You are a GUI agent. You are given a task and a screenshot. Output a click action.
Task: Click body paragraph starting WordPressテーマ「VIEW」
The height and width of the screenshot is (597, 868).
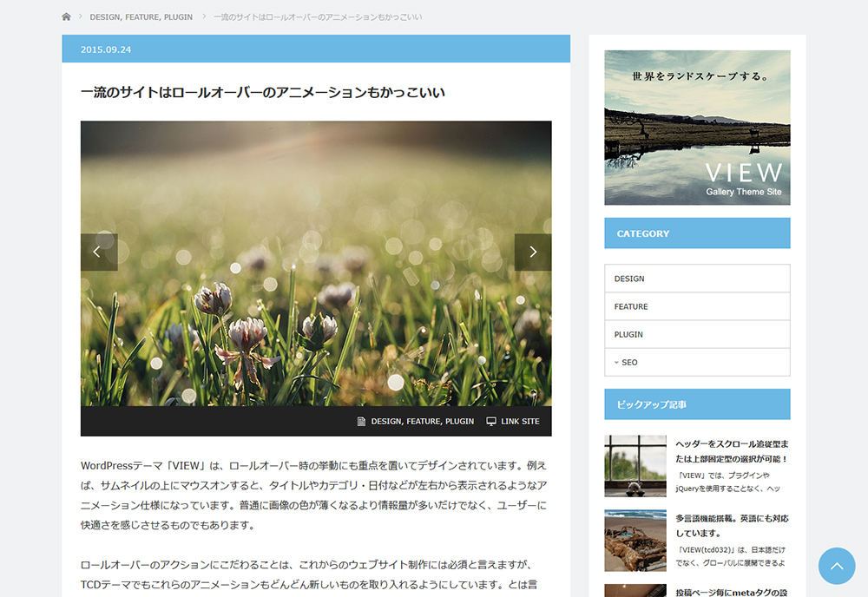click(314, 495)
